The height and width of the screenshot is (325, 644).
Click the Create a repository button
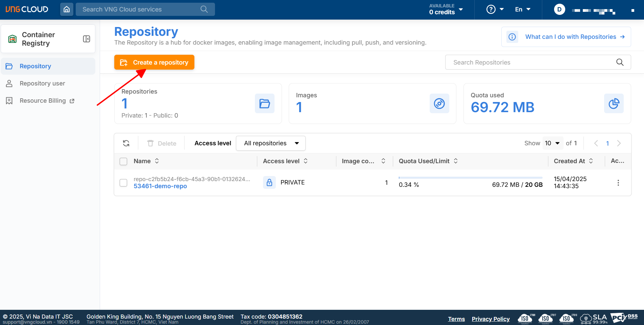pos(154,62)
